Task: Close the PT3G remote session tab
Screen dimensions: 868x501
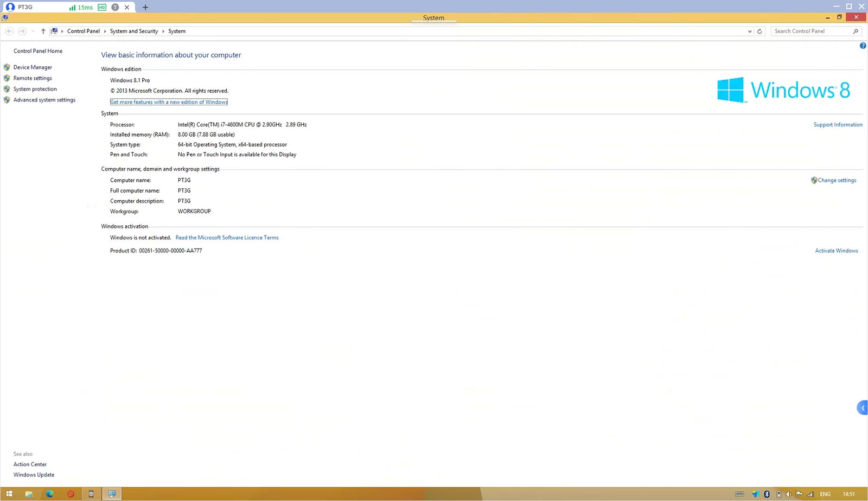Action: tap(127, 8)
